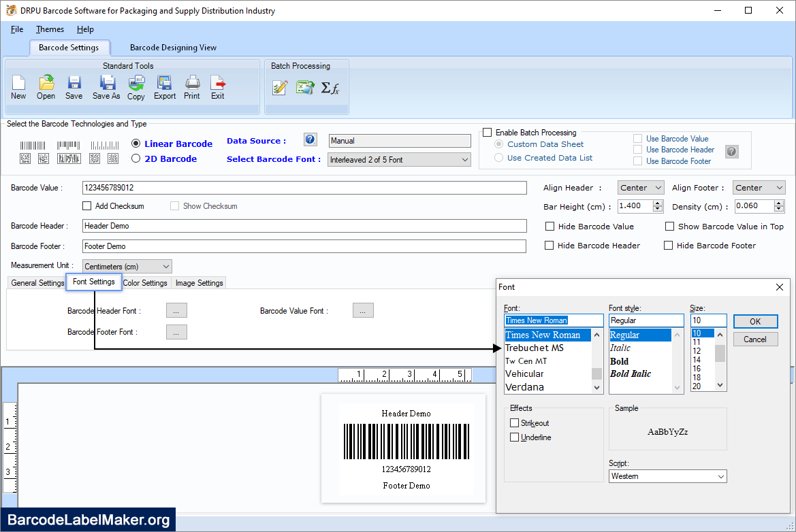Open Select Barcode Font dropdown
Image resolution: width=796 pixels, height=532 pixels.
399,160
